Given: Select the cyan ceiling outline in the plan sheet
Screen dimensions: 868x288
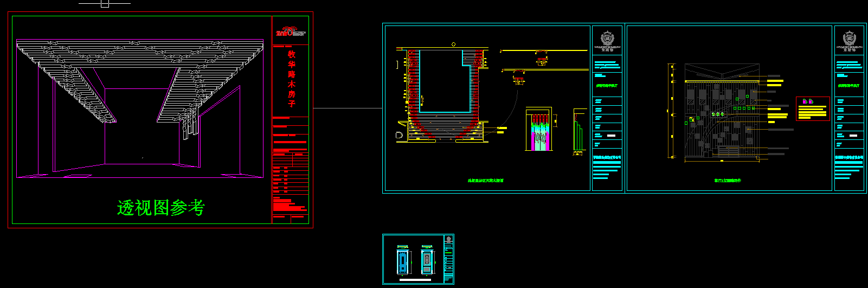Looking at the screenshot, I should point(445,81).
